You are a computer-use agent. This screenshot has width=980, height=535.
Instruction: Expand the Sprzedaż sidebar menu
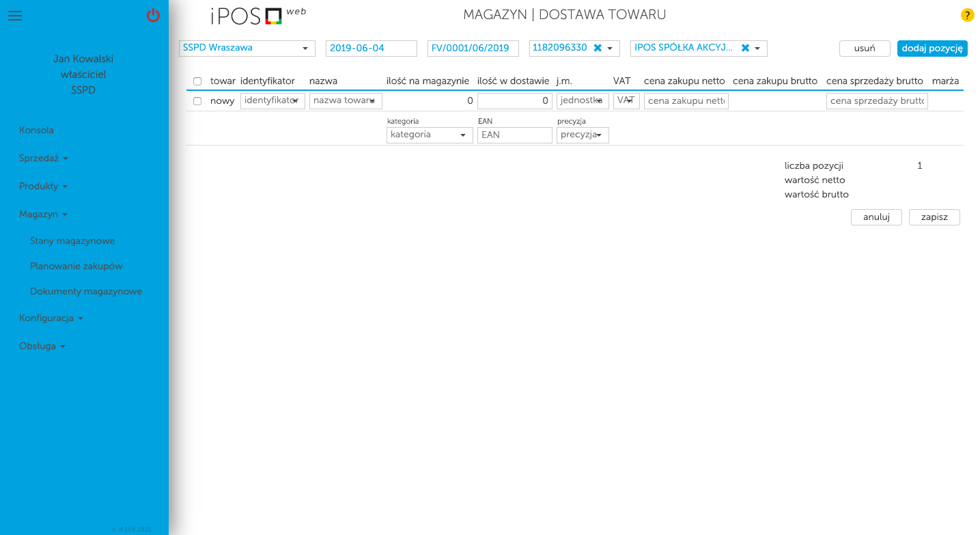point(43,158)
